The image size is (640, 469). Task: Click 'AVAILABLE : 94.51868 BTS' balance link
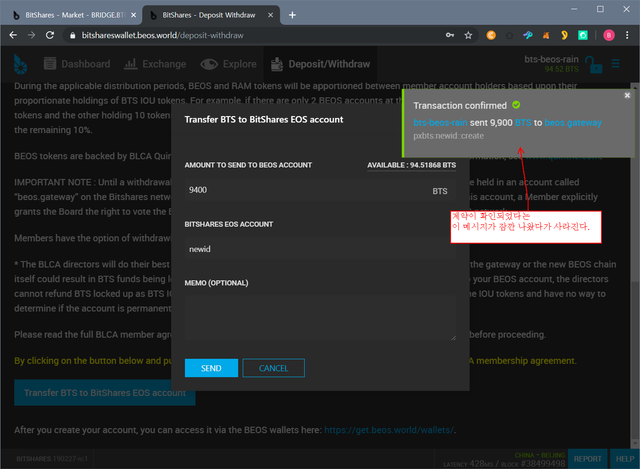[x=411, y=165]
